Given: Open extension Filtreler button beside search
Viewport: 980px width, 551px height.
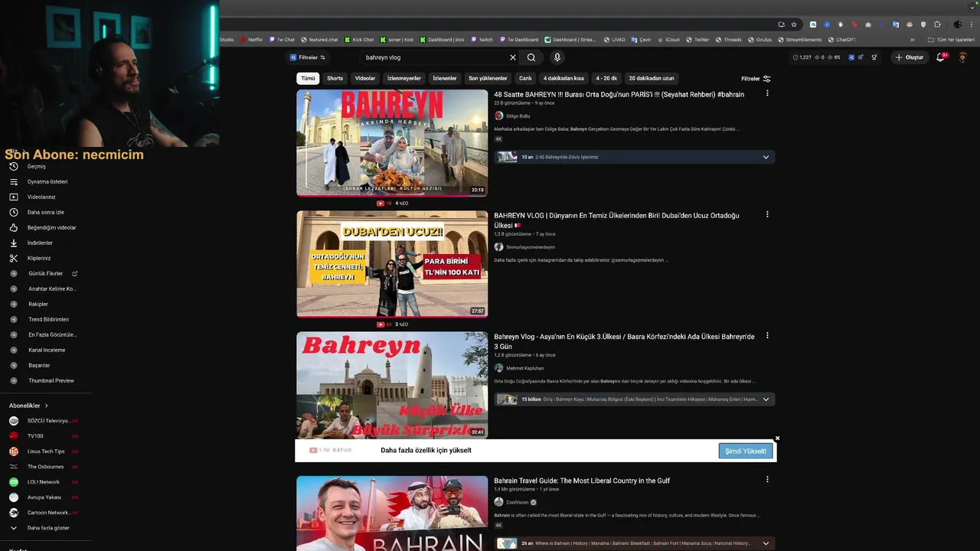Looking at the screenshot, I should coord(308,57).
